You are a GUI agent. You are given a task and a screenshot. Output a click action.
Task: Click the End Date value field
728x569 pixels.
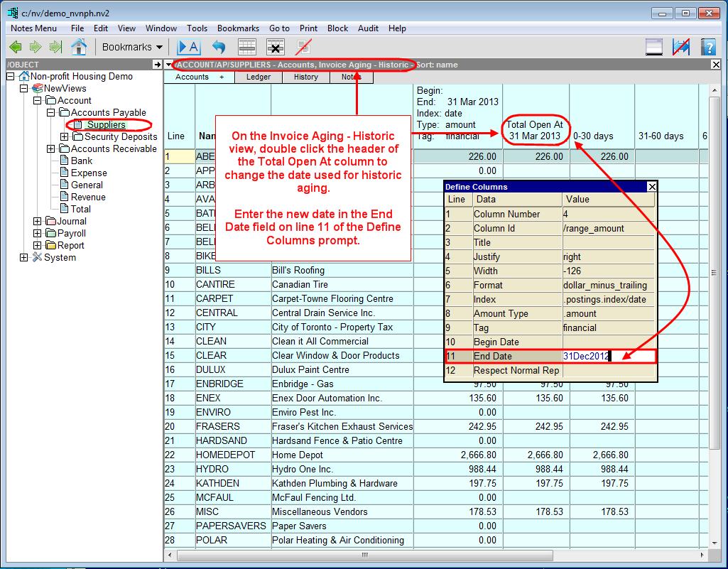coord(607,356)
